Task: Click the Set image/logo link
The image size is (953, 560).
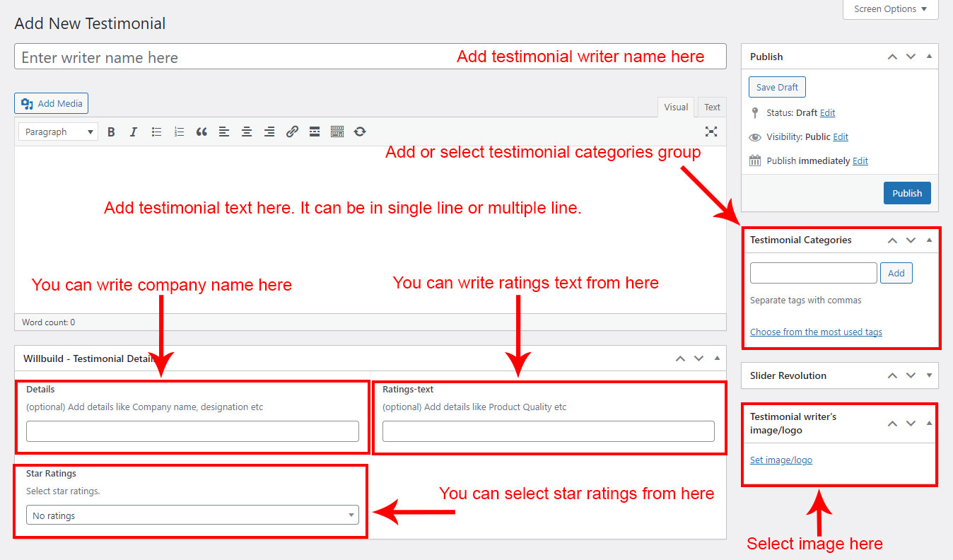Action: coord(780,460)
